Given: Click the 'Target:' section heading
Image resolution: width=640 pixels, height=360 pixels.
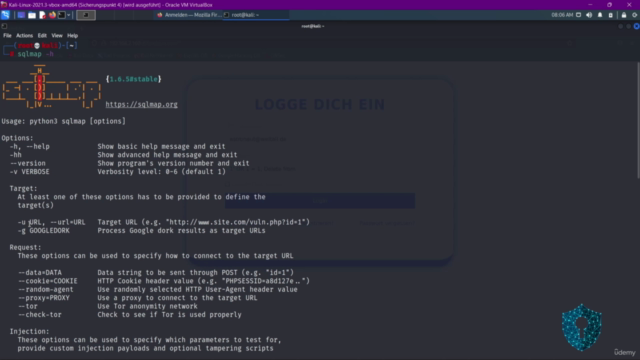Looking at the screenshot, I should pos(23,189).
